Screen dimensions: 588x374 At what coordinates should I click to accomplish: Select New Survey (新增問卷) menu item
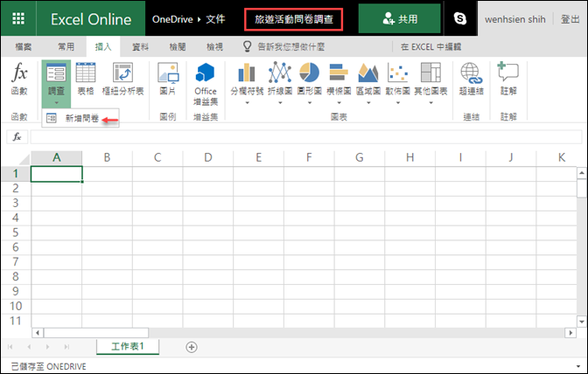(80, 118)
